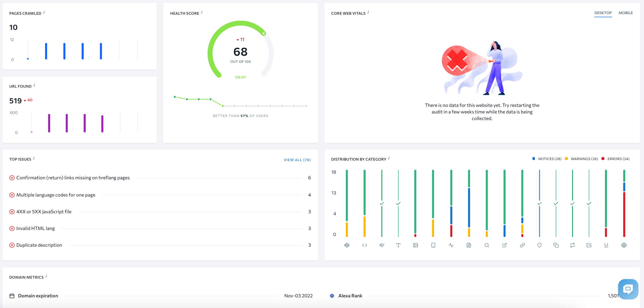Click the duplicate copy category icon

click(556, 245)
